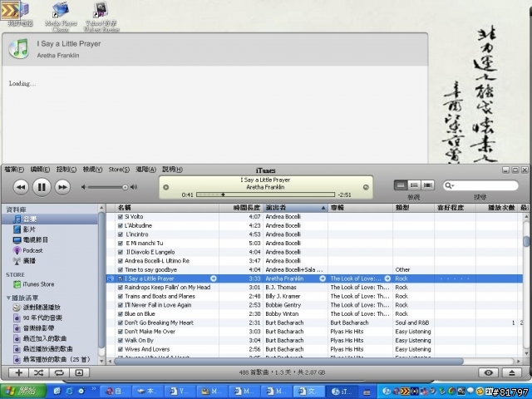Sort by the 專輯 column header
The width and height of the screenshot is (532, 399).
point(360,208)
